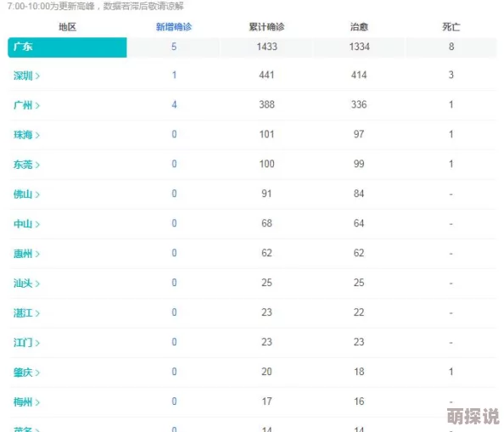Open the 佛山 city details
The image size is (504, 432).
[26, 194]
